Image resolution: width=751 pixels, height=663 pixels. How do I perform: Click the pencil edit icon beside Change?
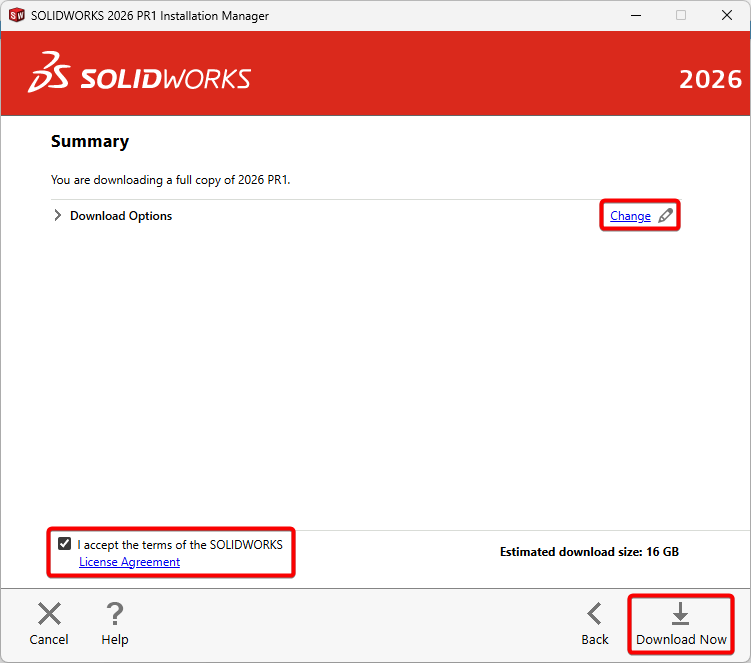click(665, 216)
